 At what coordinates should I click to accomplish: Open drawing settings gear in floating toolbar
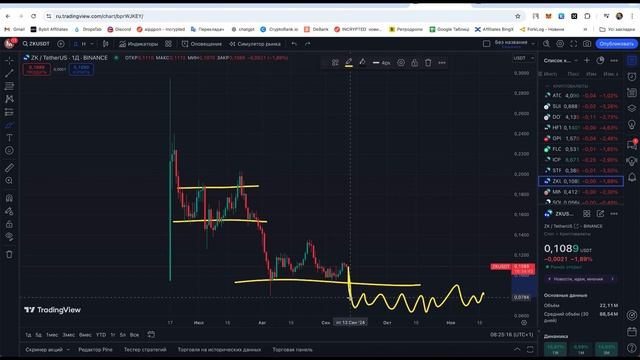point(401,62)
